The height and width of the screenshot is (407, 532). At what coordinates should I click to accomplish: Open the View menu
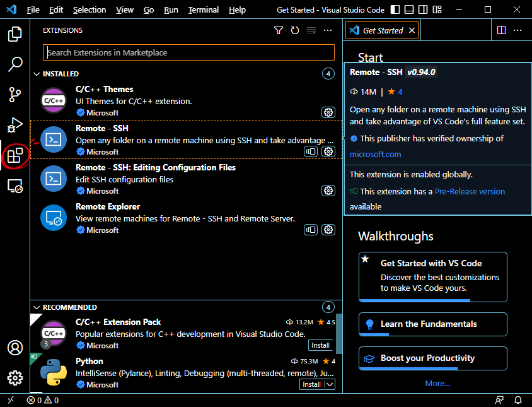[x=125, y=10]
